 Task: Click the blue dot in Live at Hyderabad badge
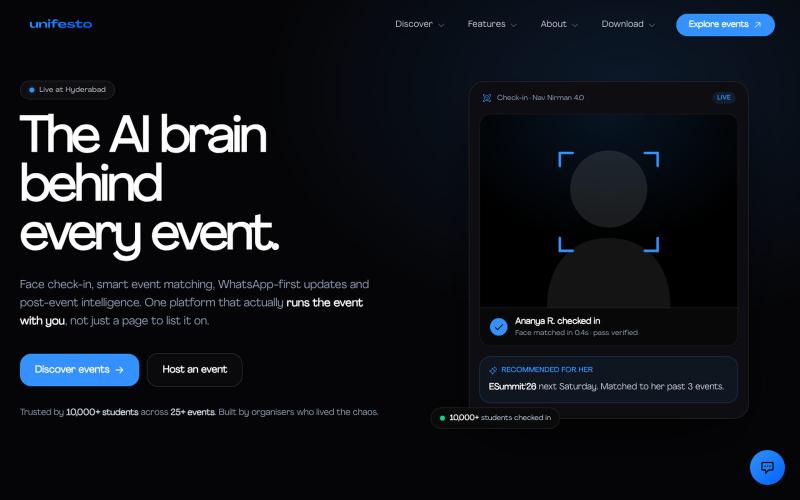(x=32, y=90)
